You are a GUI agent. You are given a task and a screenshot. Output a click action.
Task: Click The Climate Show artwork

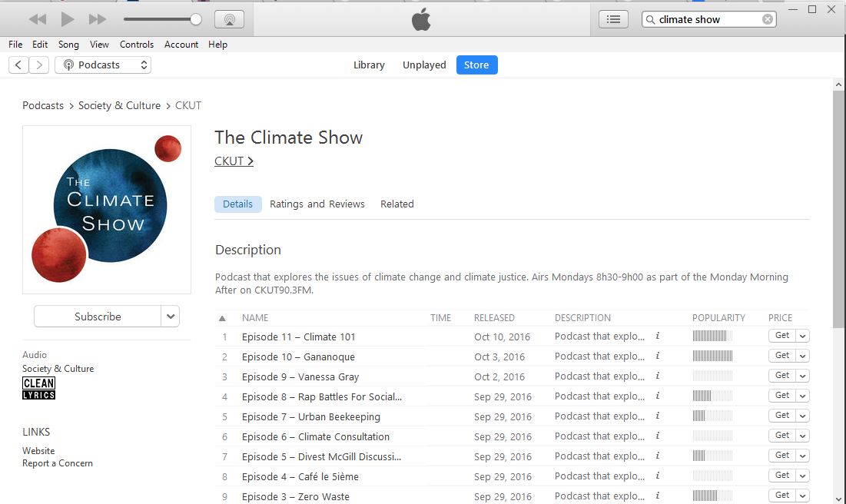tap(107, 210)
